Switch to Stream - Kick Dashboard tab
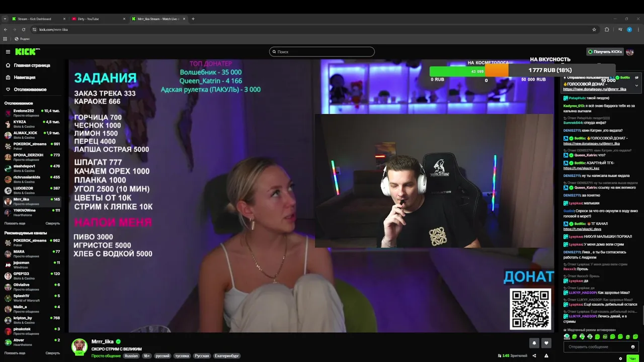 click(x=38, y=19)
